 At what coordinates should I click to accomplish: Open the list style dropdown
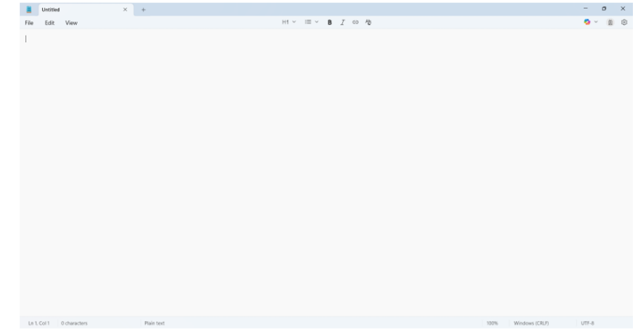(x=311, y=22)
